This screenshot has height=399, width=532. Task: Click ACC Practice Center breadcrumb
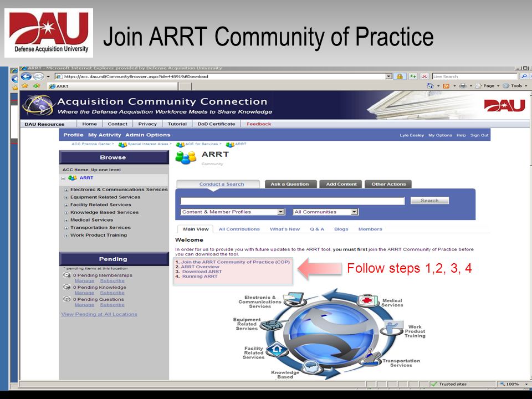click(x=91, y=144)
